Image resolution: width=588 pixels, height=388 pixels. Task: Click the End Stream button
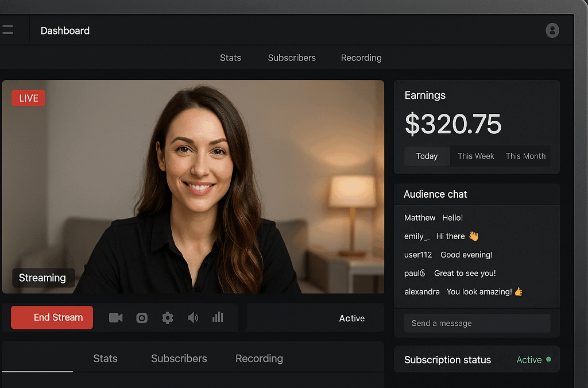pos(51,317)
